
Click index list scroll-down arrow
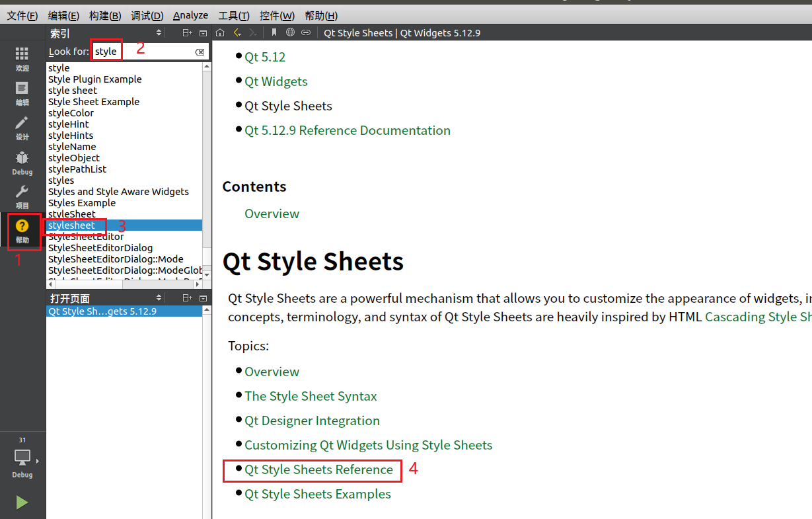click(207, 274)
